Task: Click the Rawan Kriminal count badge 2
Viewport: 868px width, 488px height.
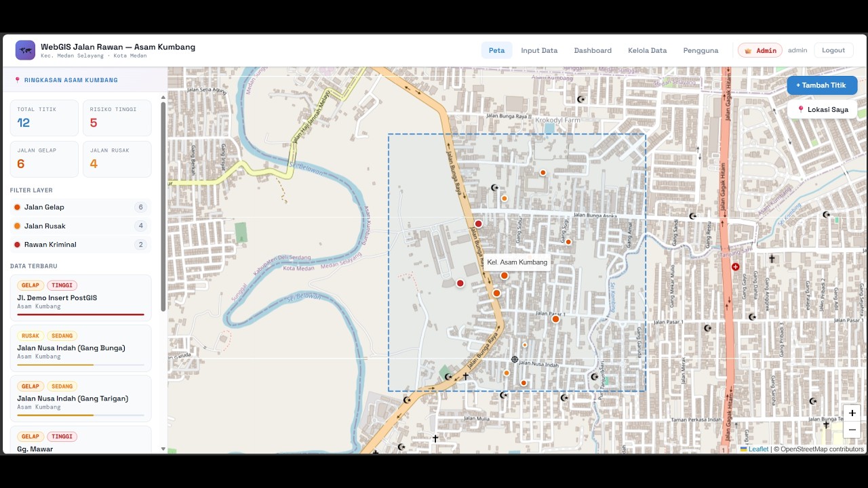Action: (141, 245)
